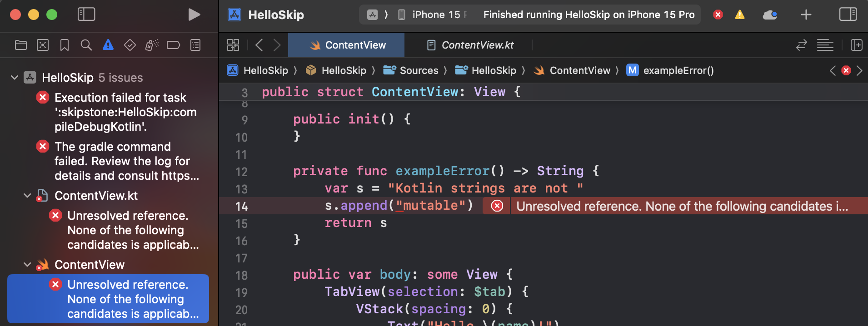
Task: Open the Find navigator magnifier icon
Action: (86, 45)
